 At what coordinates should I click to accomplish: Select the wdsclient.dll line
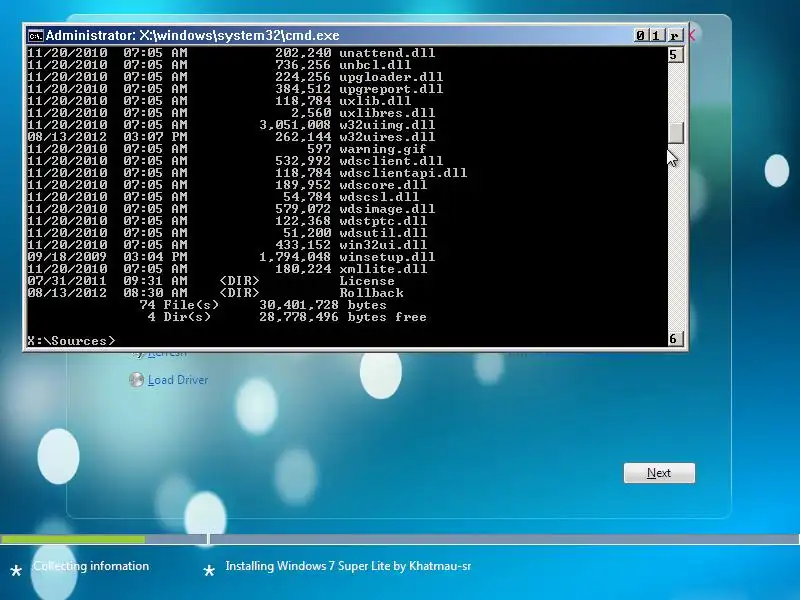235,161
